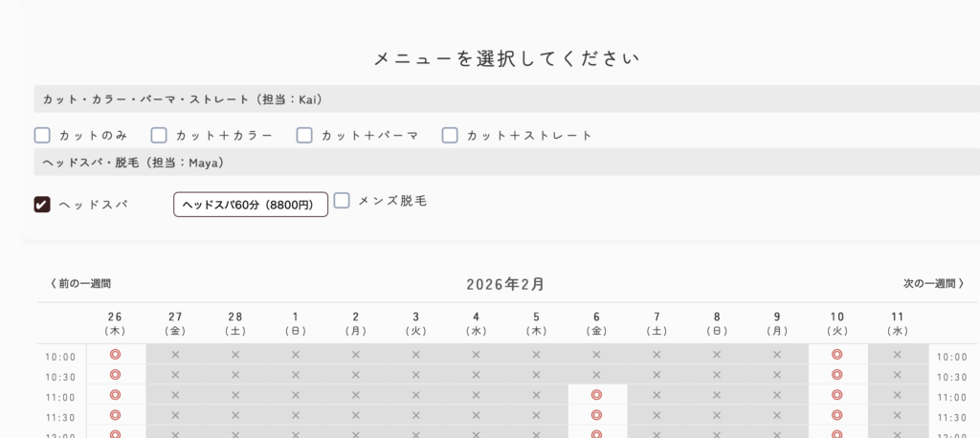Image resolution: width=980 pixels, height=438 pixels.
Task: Advance to 次の一週間 (next week)
Action: pos(933,284)
